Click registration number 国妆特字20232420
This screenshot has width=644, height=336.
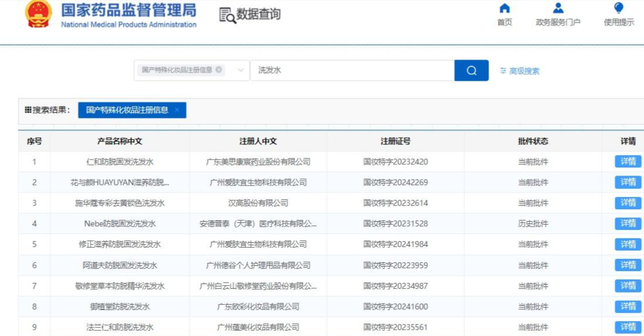click(x=396, y=162)
